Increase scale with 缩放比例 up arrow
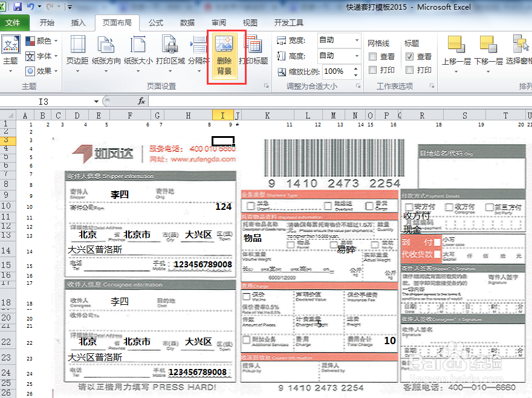The width and height of the screenshot is (532, 398). click(355, 68)
